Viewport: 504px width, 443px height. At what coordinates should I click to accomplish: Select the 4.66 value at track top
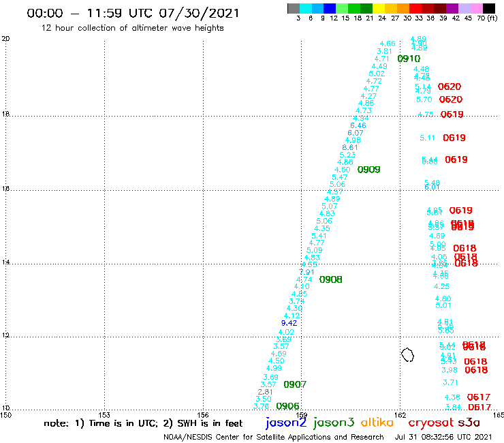pyautogui.click(x=388, y=44)
